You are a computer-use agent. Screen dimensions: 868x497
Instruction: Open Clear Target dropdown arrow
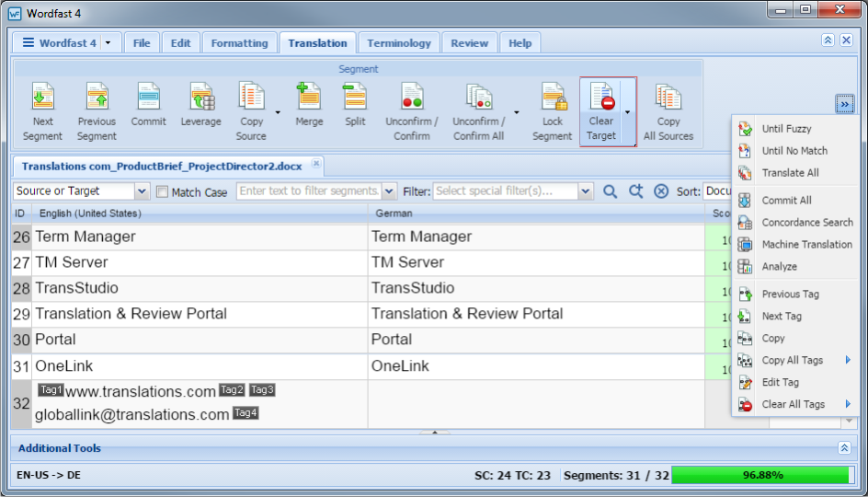628,112
